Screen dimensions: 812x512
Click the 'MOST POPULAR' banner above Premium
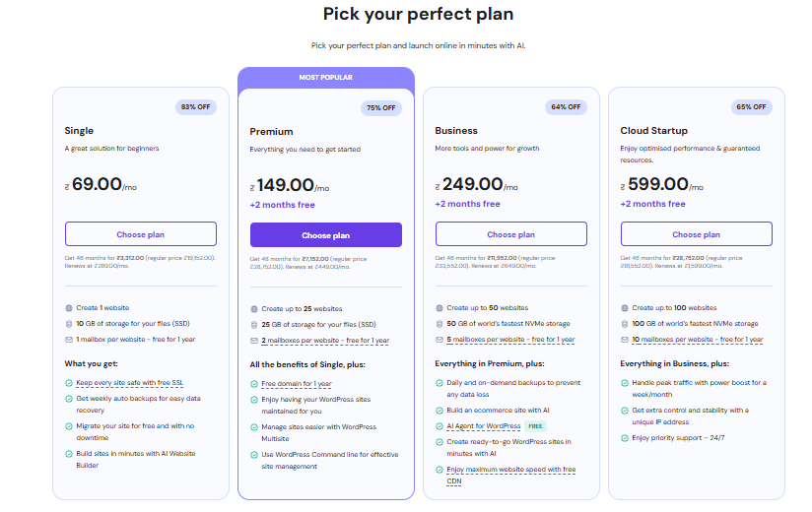point(326,77)
